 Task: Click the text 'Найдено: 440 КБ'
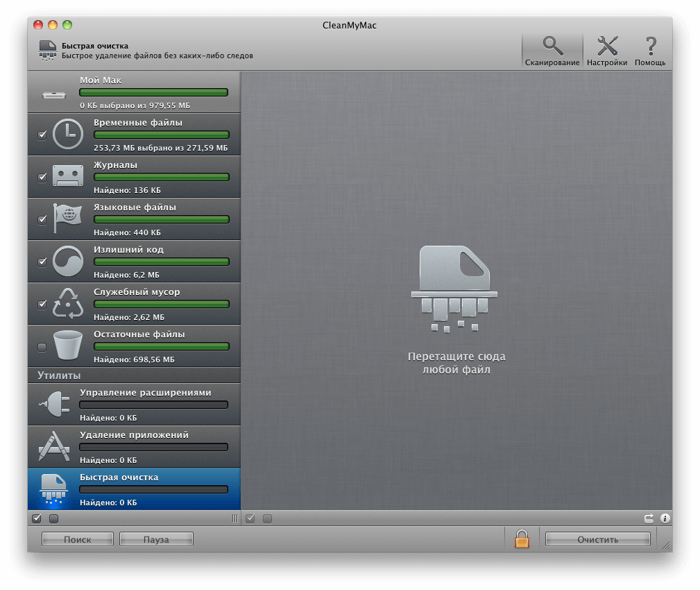pos(127,233)
